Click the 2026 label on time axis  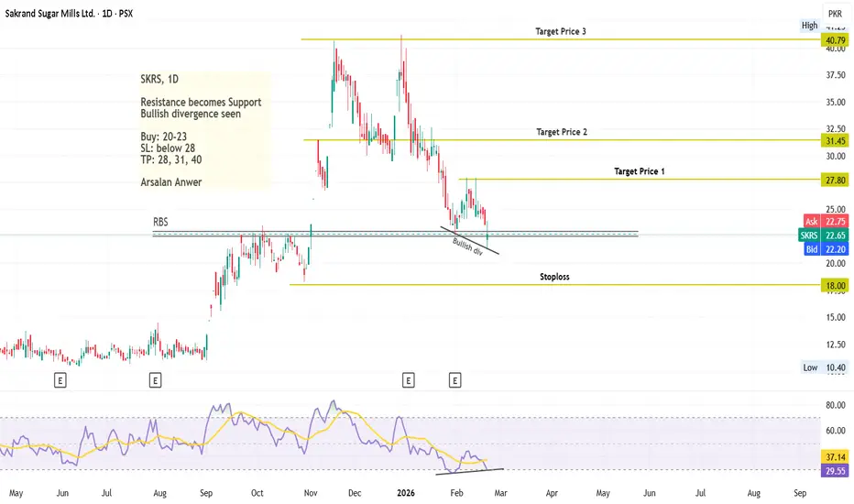click(x=406, y=493)
